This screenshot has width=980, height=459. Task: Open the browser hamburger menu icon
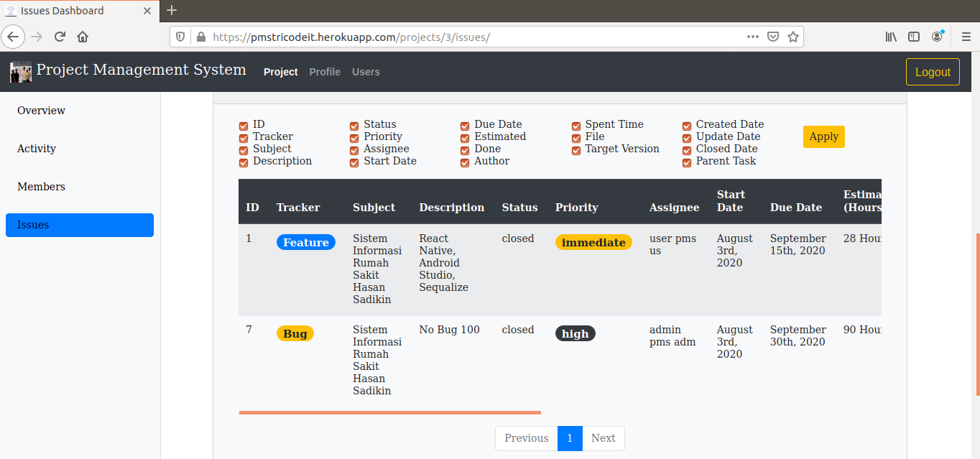pos(966,37)
